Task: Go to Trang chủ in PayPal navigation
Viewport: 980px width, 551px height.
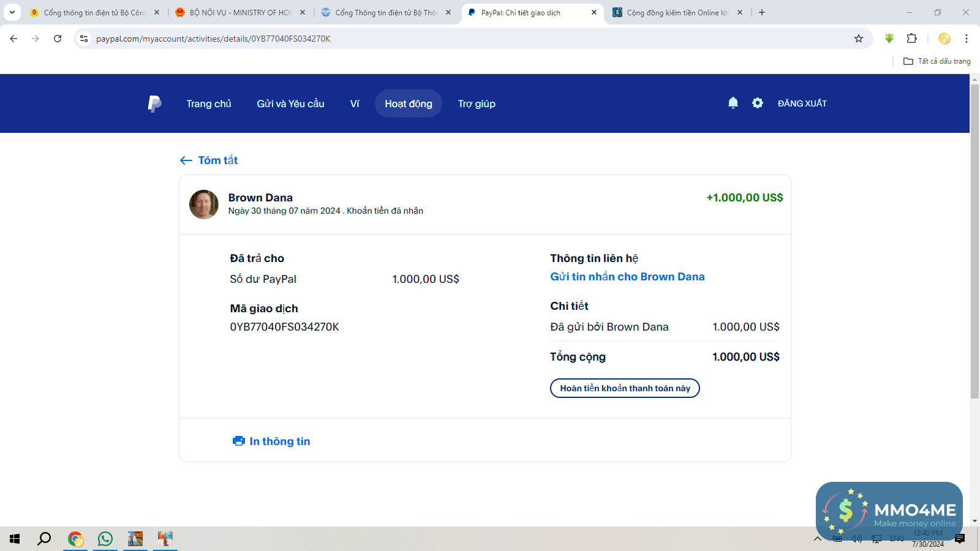Action: pos(209,103)
